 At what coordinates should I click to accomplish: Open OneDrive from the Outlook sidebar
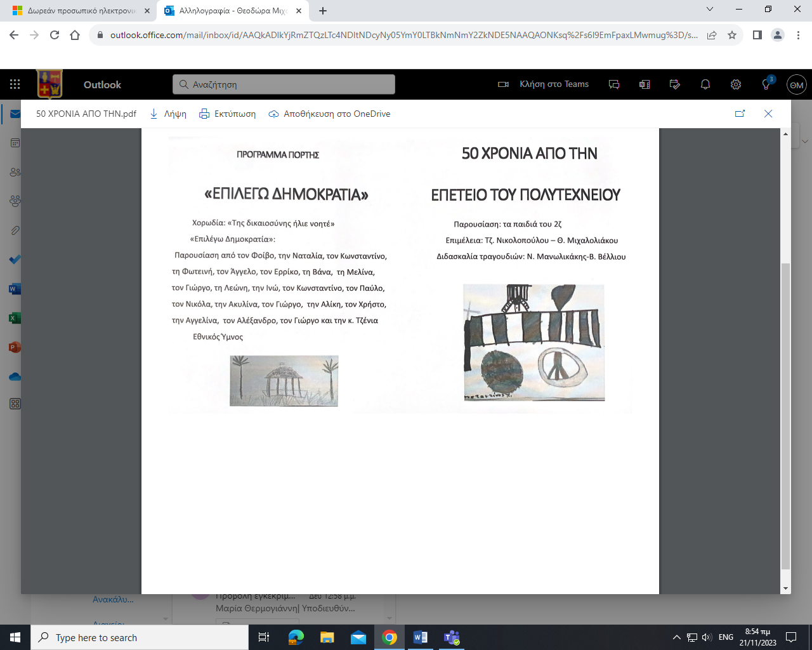pyautogui.click(x=15, y=376)
